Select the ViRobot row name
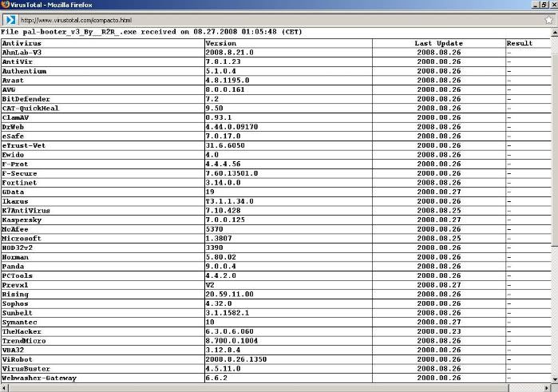Viewport: 558px width, 392px height. tap(17, 359)
